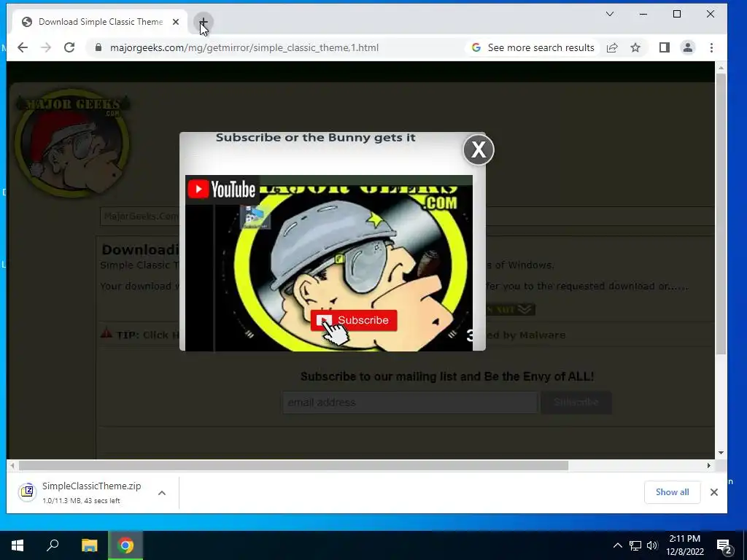
Task: Click the scroll down arrow
Action: 721,453
